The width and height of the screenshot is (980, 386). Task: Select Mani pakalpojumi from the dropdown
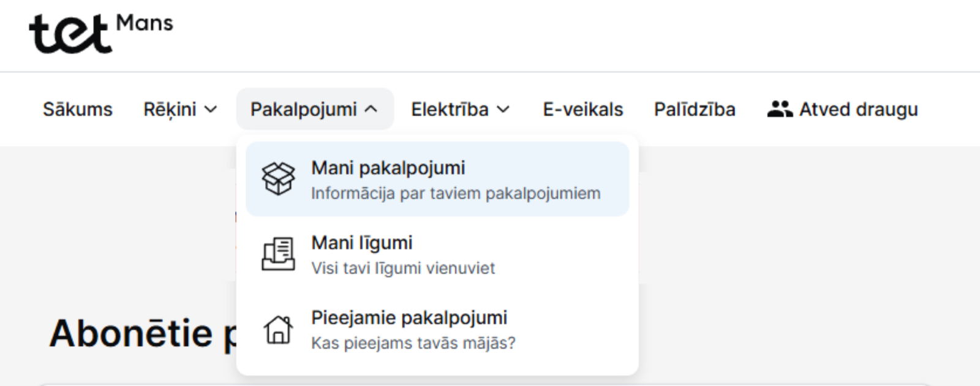(437, 179)
